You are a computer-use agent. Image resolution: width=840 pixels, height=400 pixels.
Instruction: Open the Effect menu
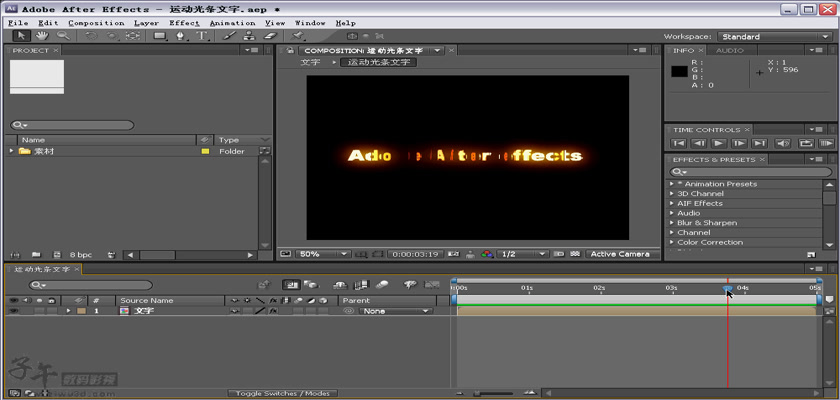pos(184,23)
